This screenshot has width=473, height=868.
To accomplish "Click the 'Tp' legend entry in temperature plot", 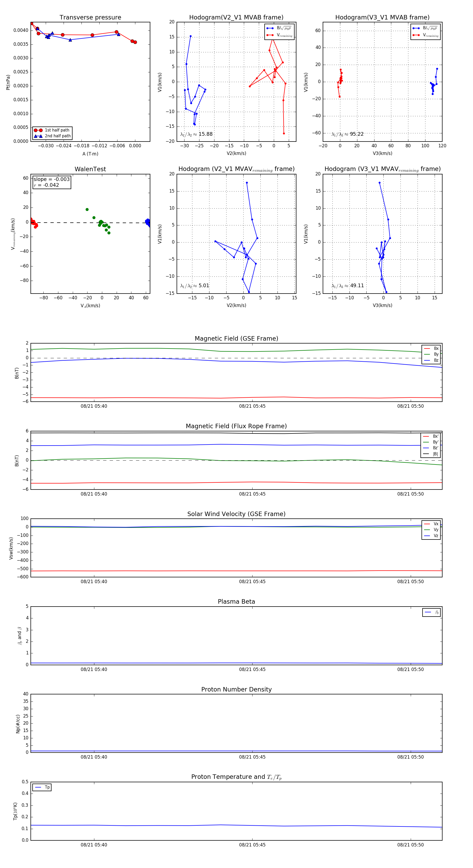I will coord(42,787).
